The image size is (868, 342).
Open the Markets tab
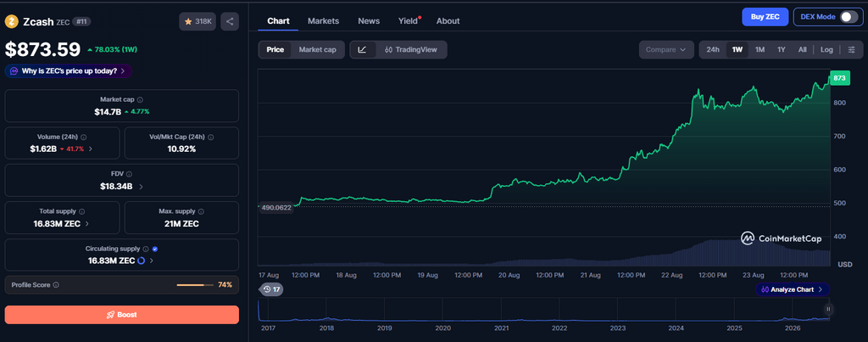[x=323, y=20]
